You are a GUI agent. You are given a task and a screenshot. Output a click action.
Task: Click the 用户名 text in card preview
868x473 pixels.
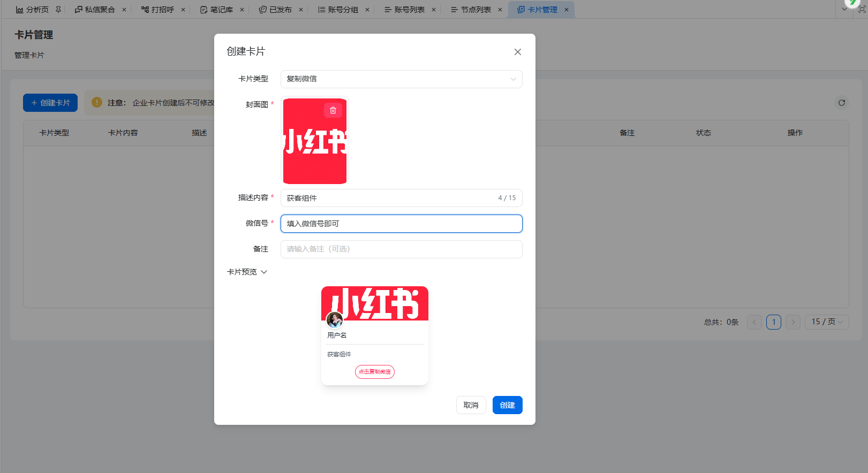(x=337, y=335)
